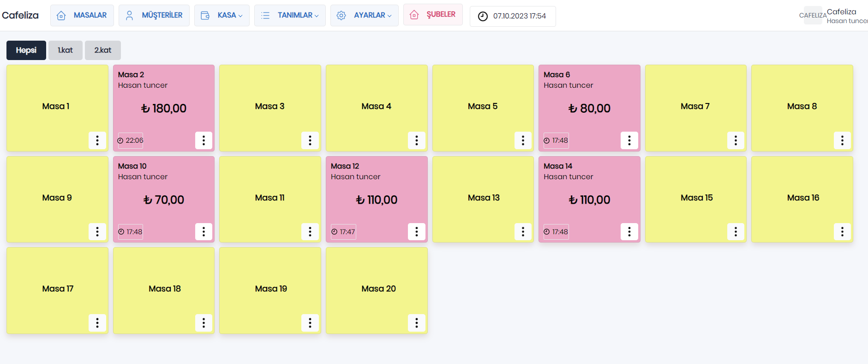The height and width of the screenshot is (364, 868).
Task: Expand the KASA dropdown
Action: pos(222,15)
